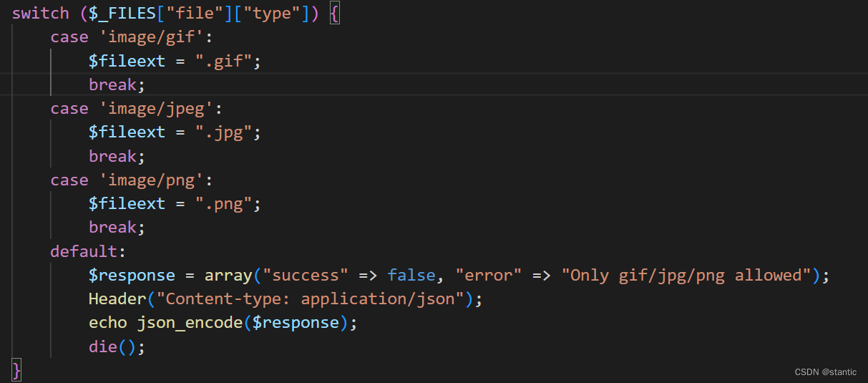Click the 'image/gif' case string
This screenshot has height=383, width=868.
[x=151, y=37]
